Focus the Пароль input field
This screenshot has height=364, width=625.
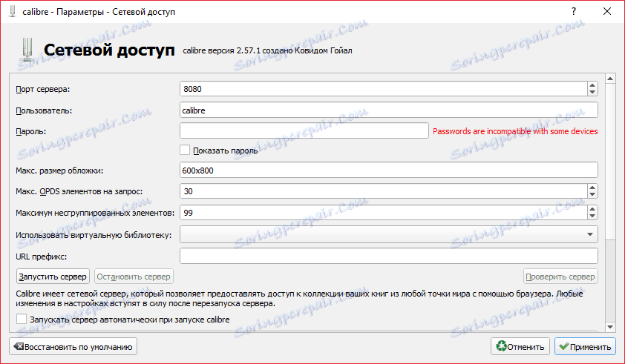(x=304, y=130)
